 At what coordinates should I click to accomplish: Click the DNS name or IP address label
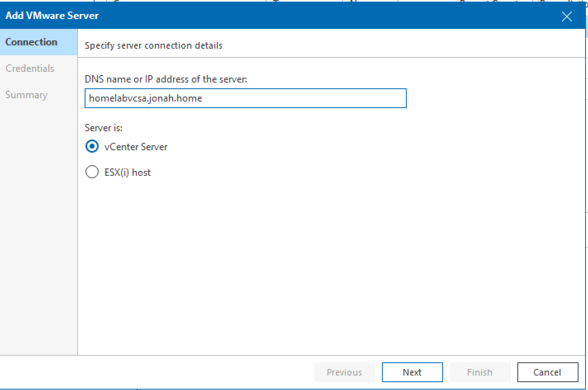[x=166, y=79]
